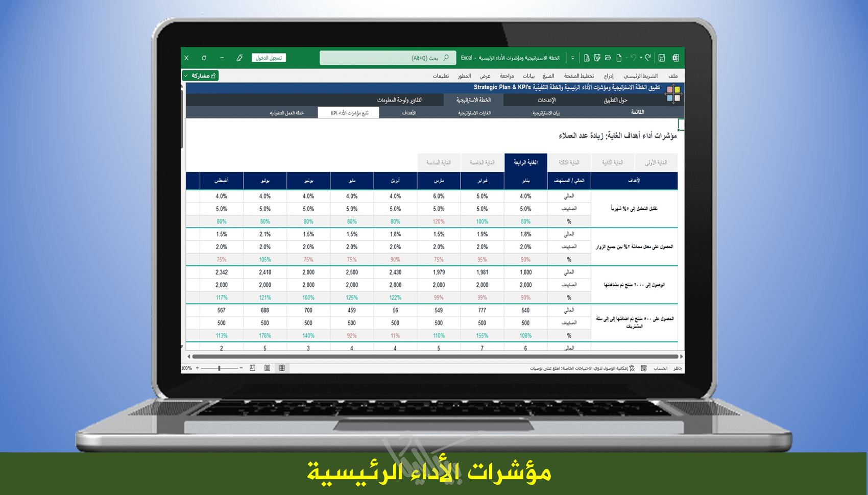
Task: Expand the Customize Quick Access Toolbar arrow
Action: 572,58
